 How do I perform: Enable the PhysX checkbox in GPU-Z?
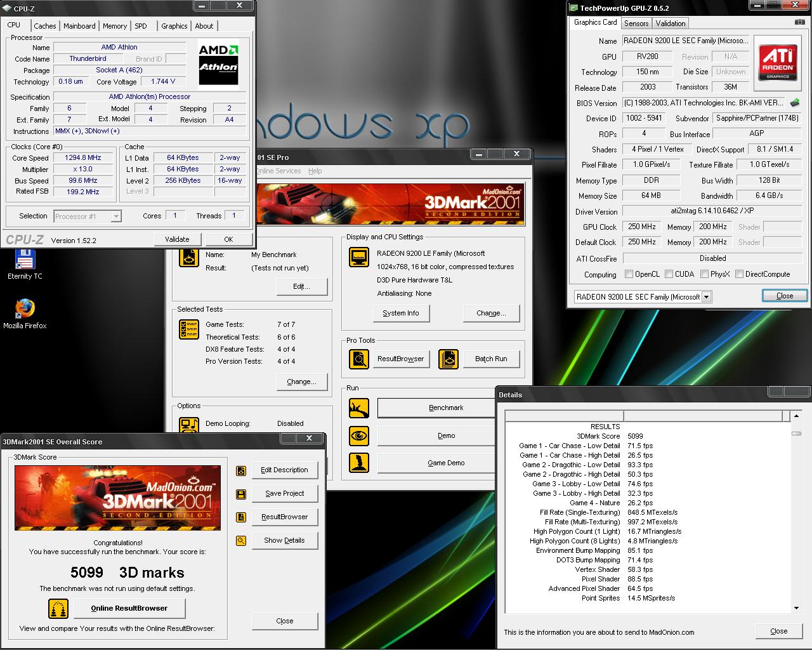(x=704, y=274)
